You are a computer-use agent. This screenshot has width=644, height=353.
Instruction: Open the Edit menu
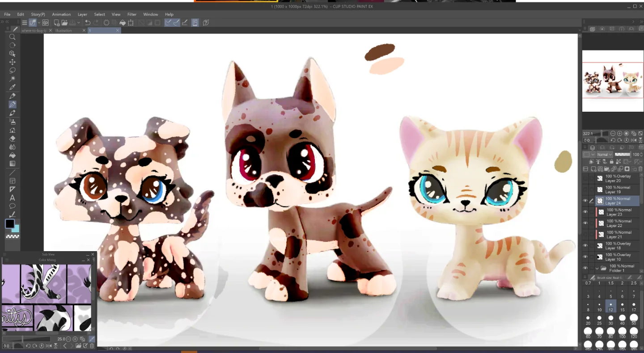pos(21,14)
